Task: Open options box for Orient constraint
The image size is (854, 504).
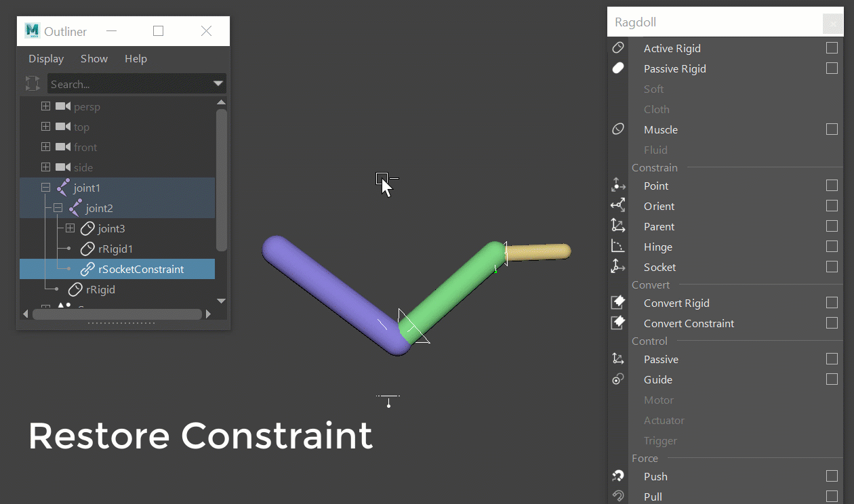Action: pyautogui.click(x=832, y=206)
